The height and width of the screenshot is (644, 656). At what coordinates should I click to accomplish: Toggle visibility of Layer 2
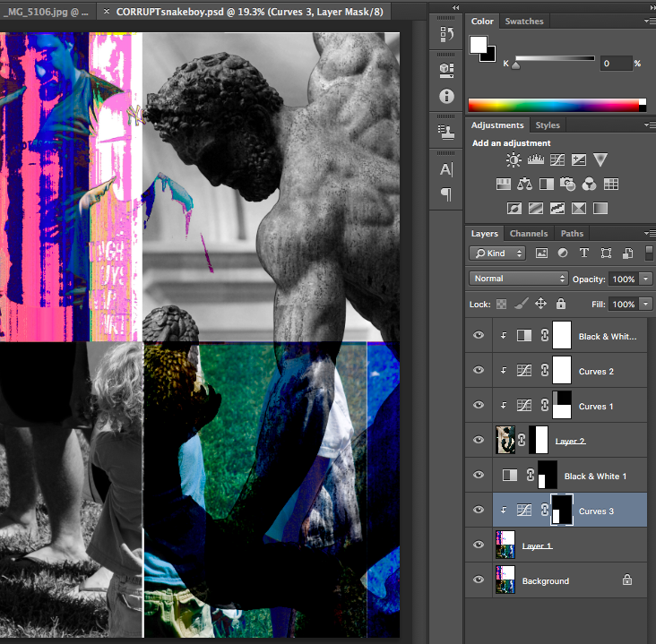coord(479,440)
